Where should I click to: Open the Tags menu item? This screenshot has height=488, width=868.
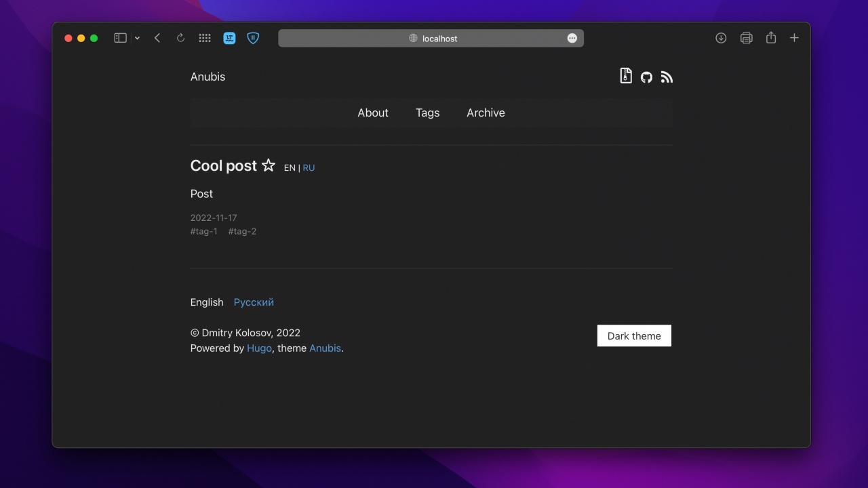pos(427,113)
